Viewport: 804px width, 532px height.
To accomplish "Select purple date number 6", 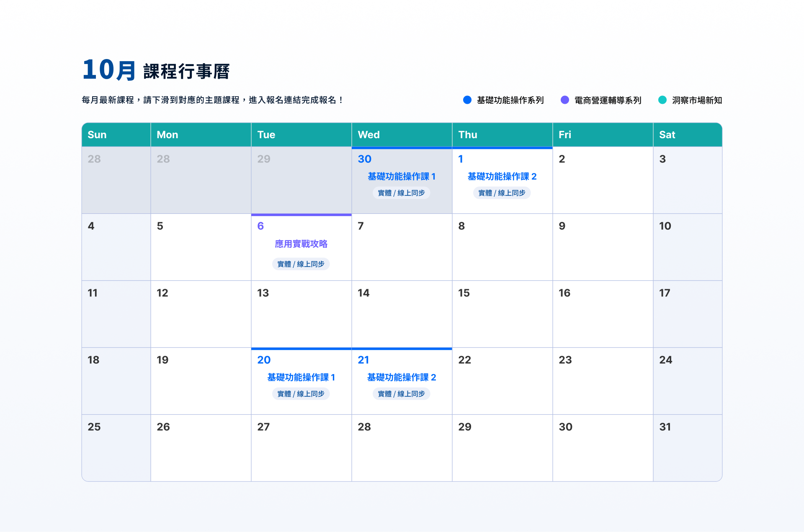I will click(260, 226).
